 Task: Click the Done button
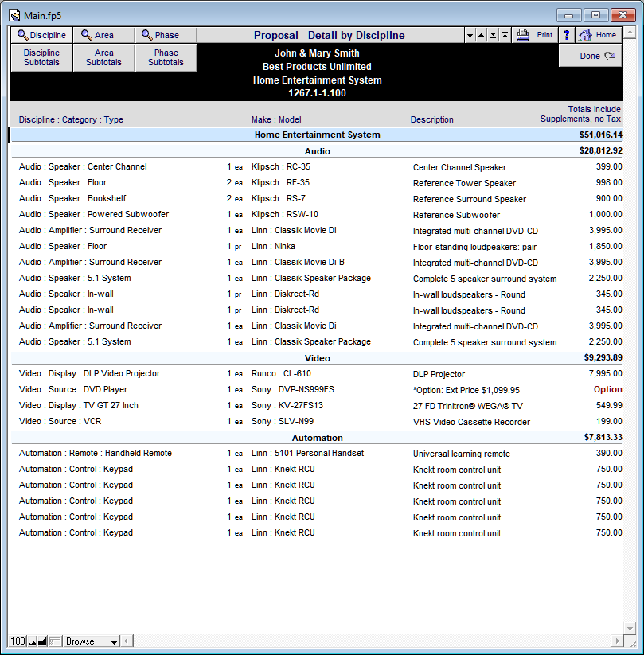pos(590,56)
